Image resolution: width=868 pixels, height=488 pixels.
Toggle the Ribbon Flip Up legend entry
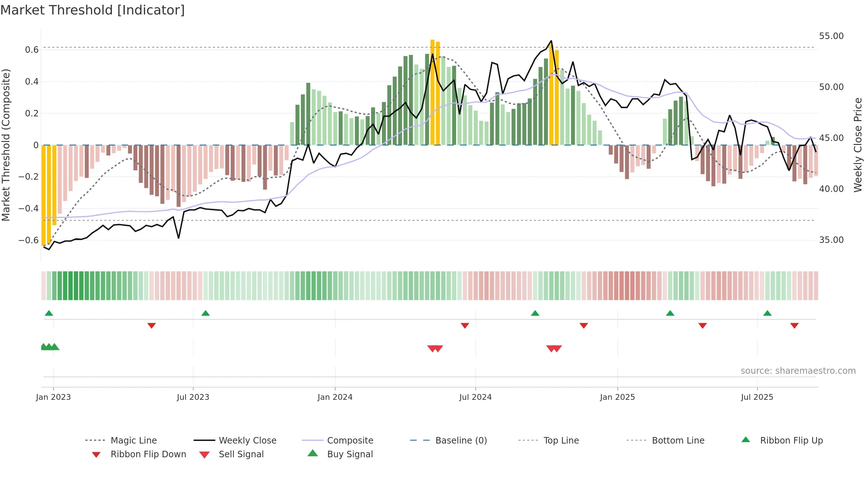point(782,440)
